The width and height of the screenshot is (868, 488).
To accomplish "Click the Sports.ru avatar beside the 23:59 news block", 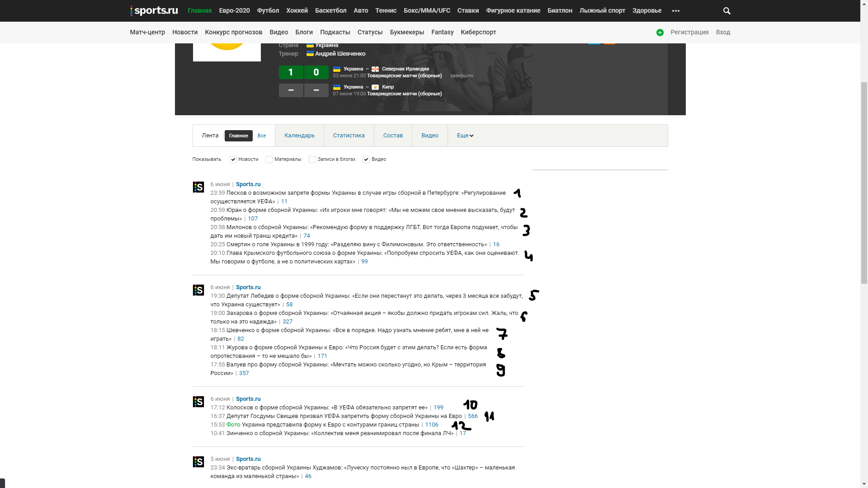I will (x=198, y=187).
